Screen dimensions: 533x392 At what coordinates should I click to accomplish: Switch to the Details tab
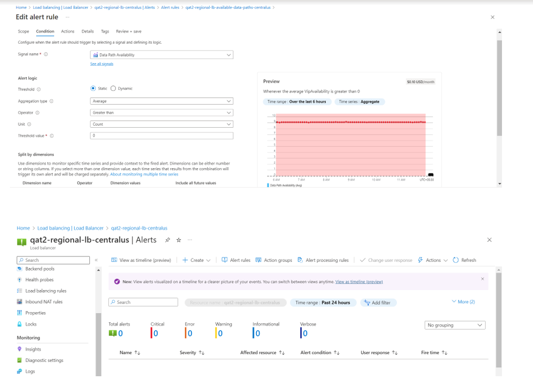click(x=88, y=31)
